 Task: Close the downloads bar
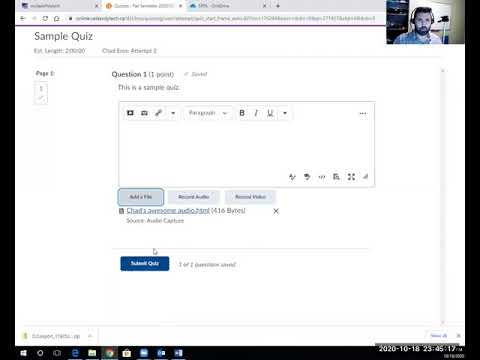(458, 336)
